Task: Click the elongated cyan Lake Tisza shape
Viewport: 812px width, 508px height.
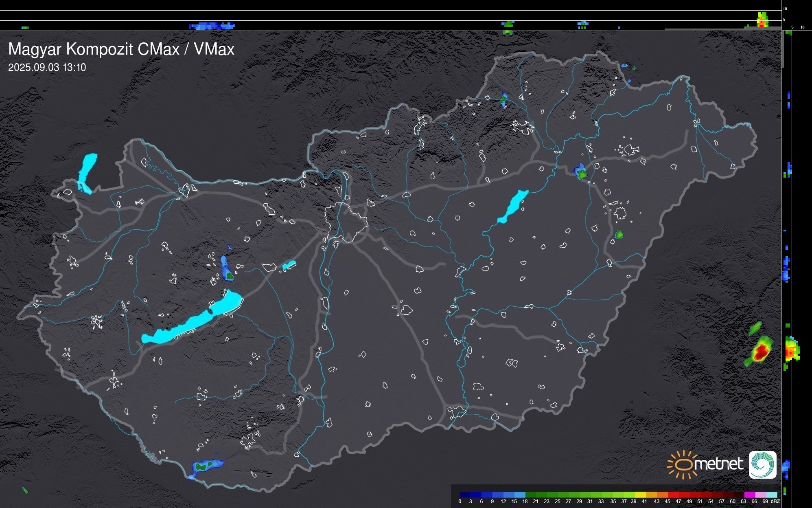Action: (513, 207)
